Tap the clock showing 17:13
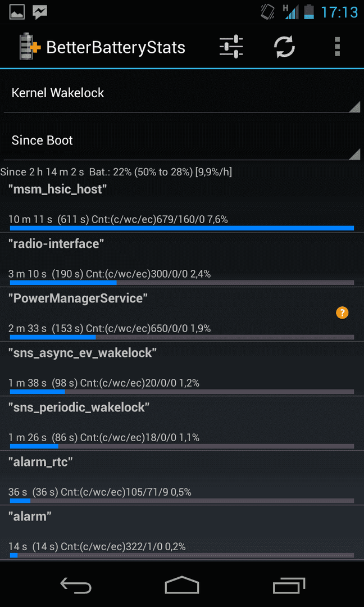The image size is (364, 607). 339,12
